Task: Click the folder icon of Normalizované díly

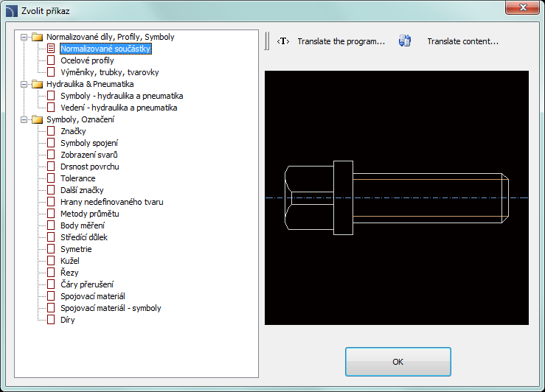Action: tap(37, 37)
